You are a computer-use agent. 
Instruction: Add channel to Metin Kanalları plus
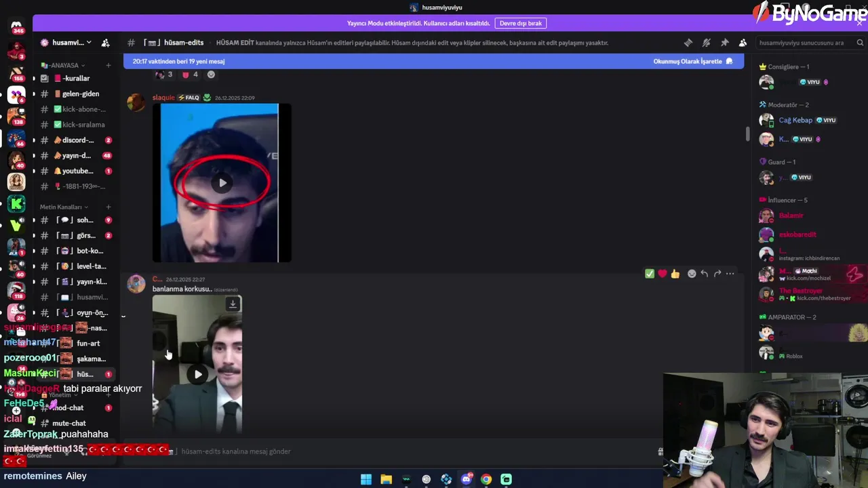tap(108, 207)
